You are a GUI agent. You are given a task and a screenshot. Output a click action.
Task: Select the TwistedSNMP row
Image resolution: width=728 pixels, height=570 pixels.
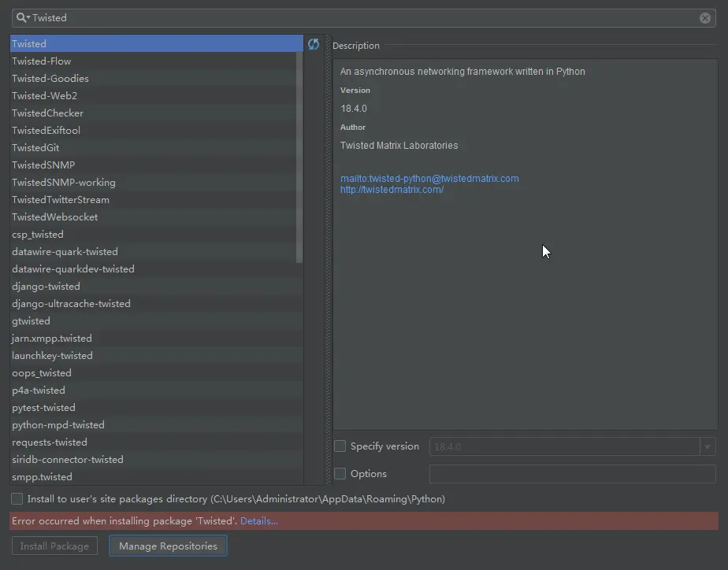[157, 165]
